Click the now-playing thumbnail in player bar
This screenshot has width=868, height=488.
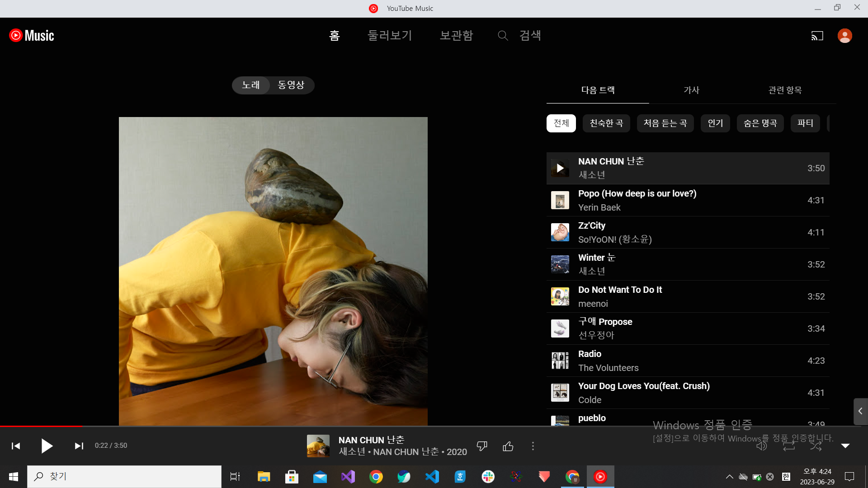tap(318, 446)
